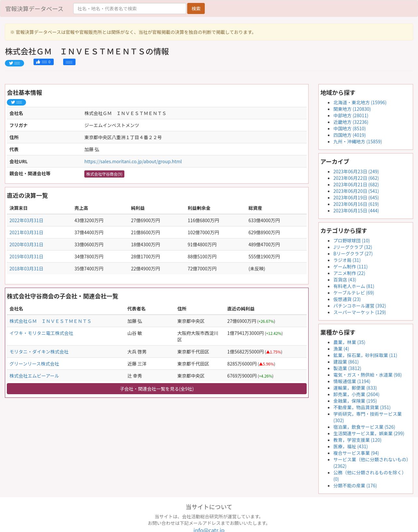Open the 2022年03月31日 settlement link
Viewport: 418px width, 532px height.
click(26, 221)
